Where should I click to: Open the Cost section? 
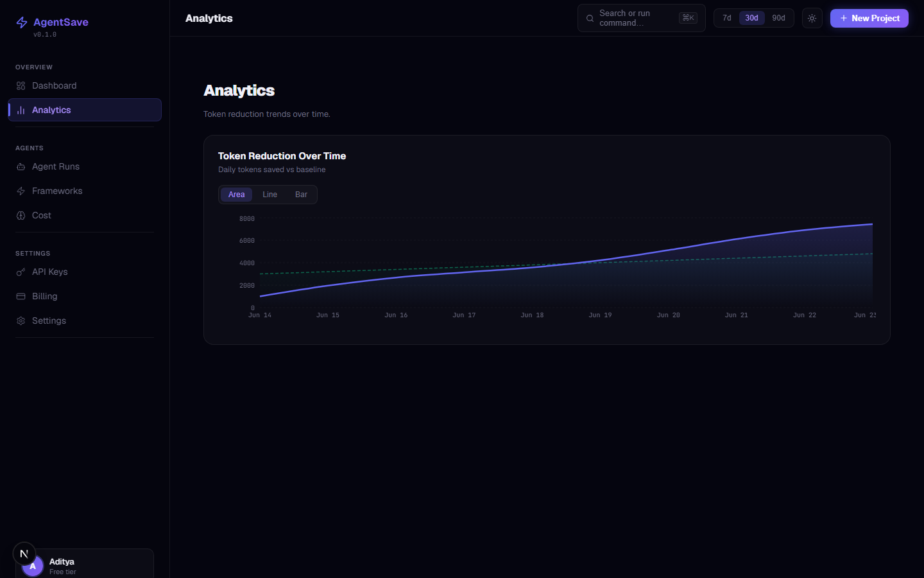coord(85,215)
